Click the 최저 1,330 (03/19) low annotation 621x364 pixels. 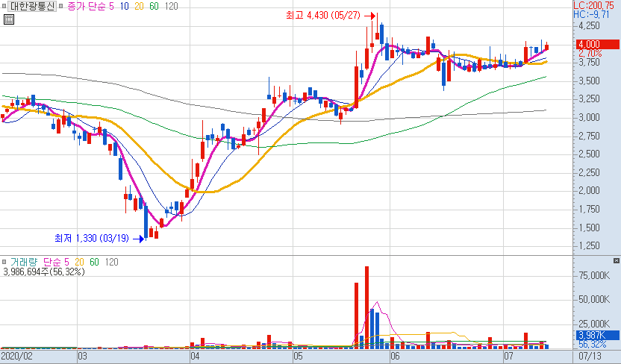point(92,238)
